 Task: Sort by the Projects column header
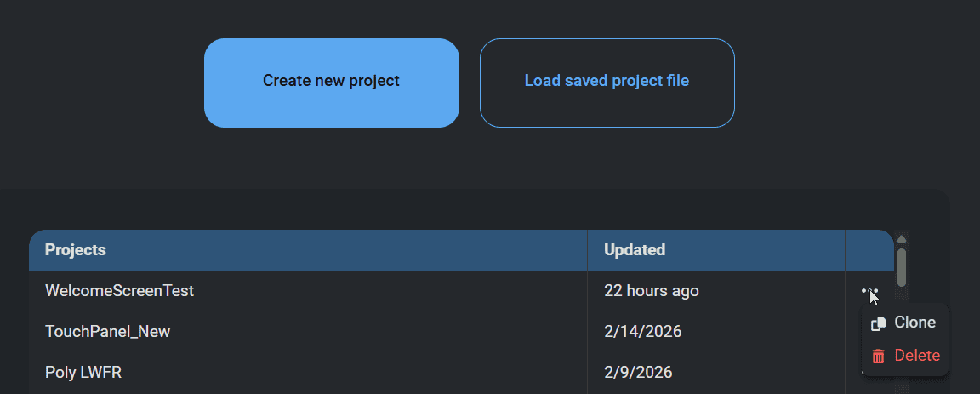76,250
